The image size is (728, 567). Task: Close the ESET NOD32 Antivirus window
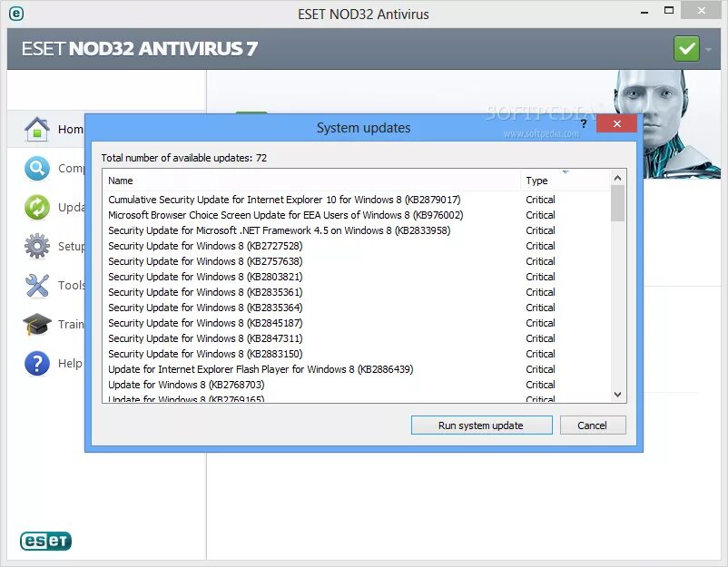[x=701, y=10]
